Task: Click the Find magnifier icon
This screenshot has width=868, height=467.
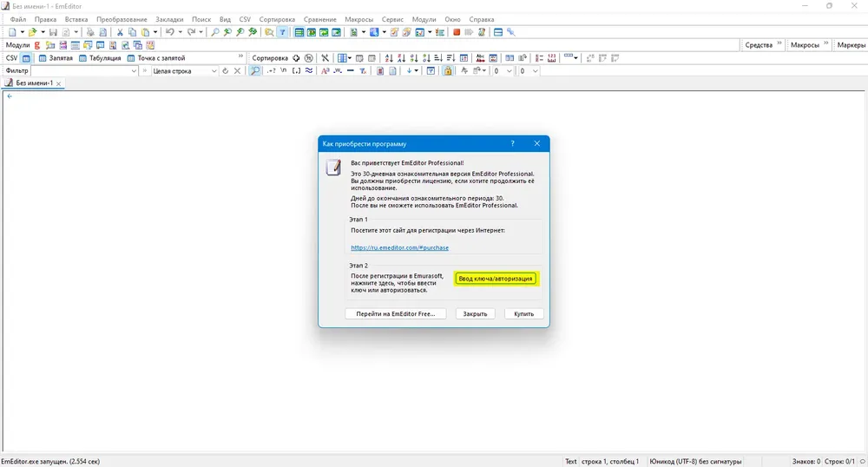Action: click(x=215, y=32)
